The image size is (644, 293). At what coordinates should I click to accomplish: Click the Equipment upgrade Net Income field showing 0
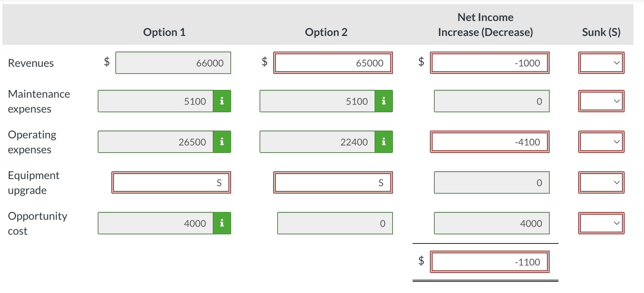(492, 182)
